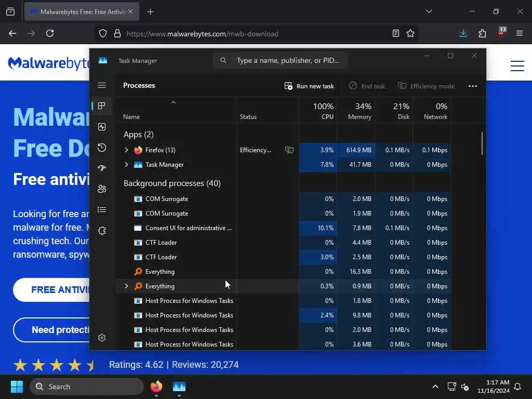532x399 pixels.
Task: Open the Services page icon in sidebar
Action: point(102,231)
